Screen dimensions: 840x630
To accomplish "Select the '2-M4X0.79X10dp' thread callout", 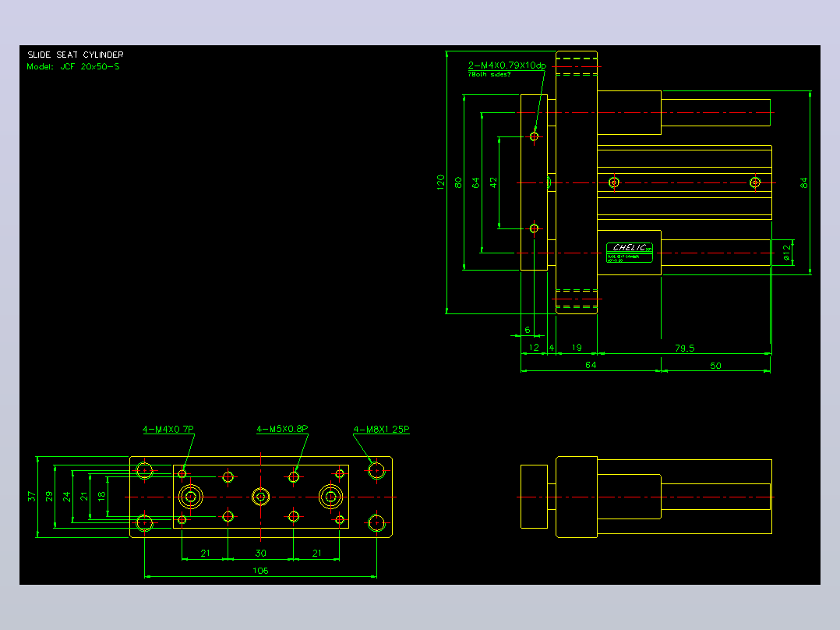I will click(506, 65).
